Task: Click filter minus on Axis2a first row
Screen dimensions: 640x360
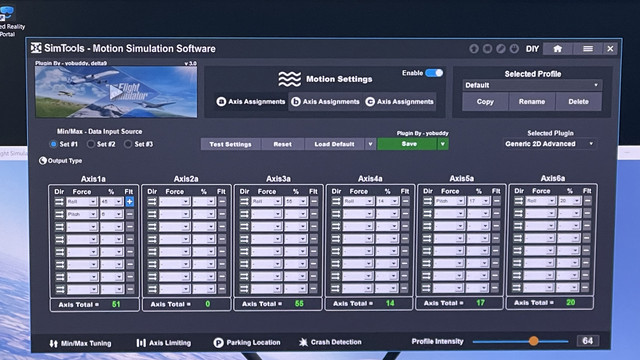Action: pos(222,202)
